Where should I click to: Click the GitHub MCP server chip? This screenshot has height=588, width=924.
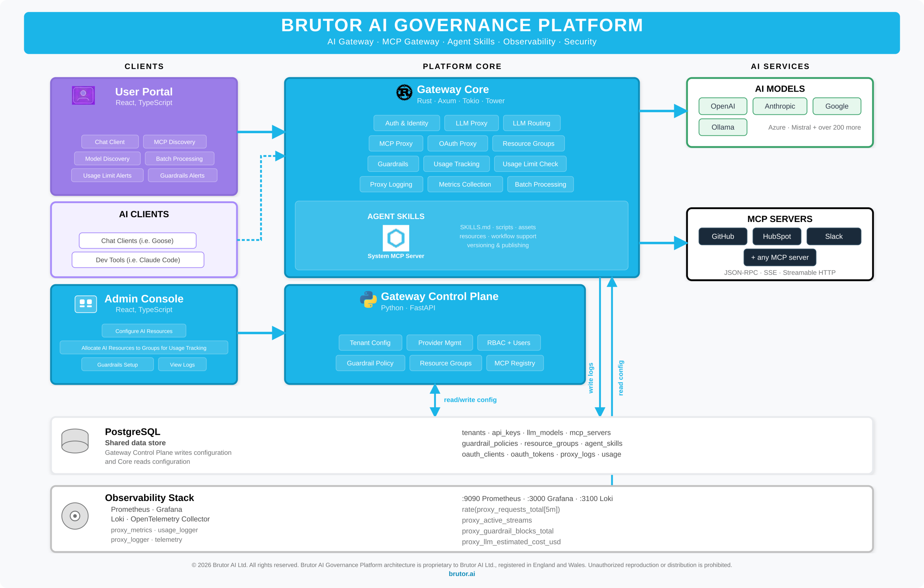click(x=723, y=236)
